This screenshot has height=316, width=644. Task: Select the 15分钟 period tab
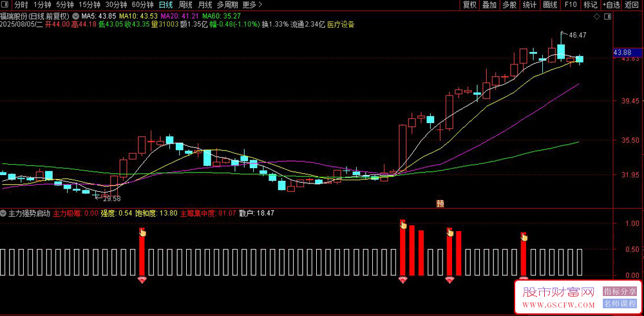[x=89, y=5]
